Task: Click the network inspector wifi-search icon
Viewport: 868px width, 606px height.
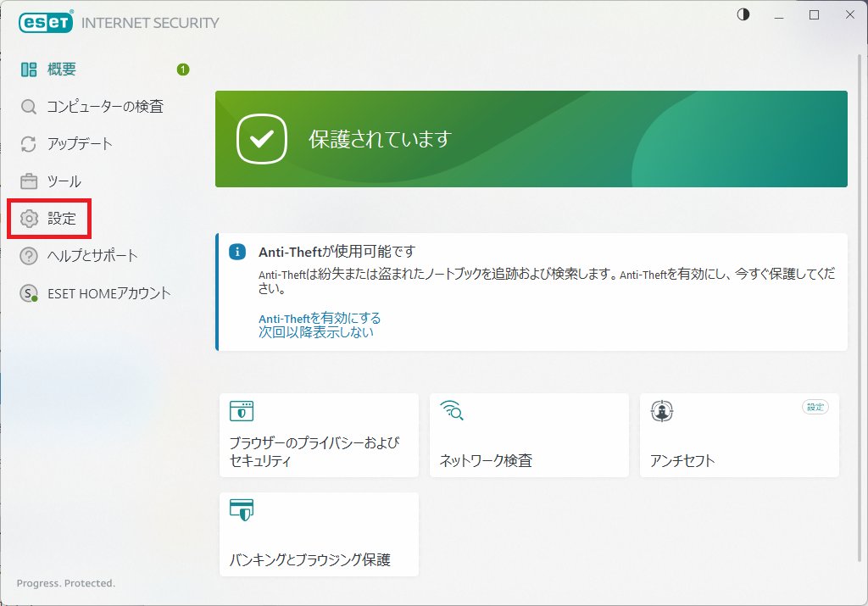Action: pos(452,411)
